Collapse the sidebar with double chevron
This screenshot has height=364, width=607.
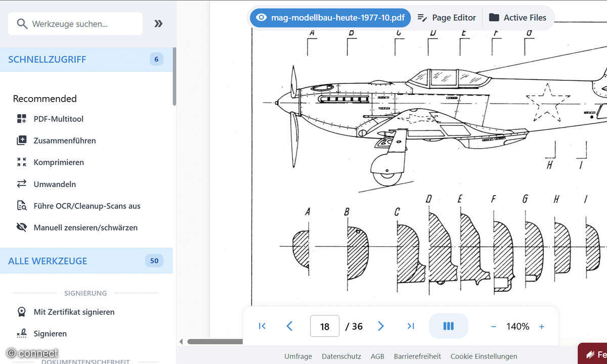point(158,24)
